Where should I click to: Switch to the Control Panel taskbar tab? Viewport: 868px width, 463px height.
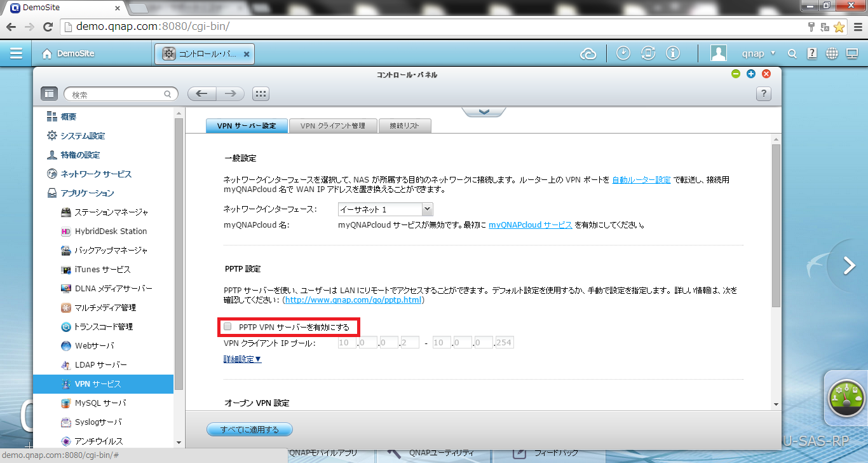tap(206, 54)
